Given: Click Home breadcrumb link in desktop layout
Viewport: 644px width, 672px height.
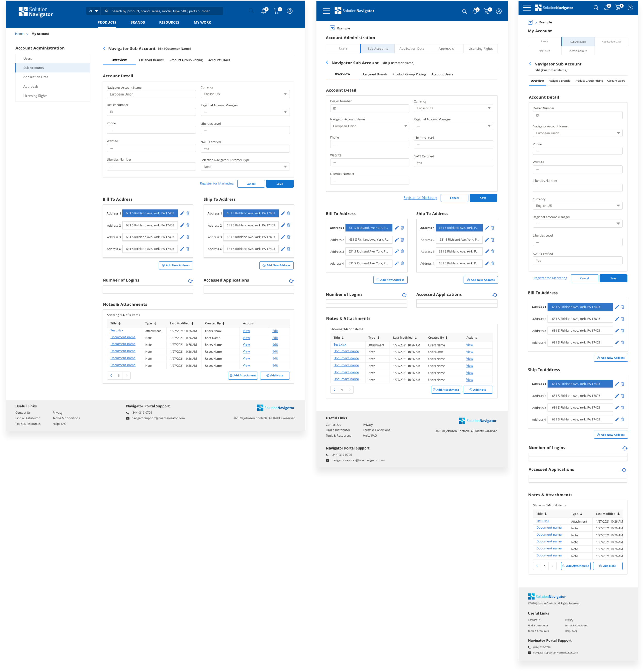Looking at the screenshot, I should point(19,33).
